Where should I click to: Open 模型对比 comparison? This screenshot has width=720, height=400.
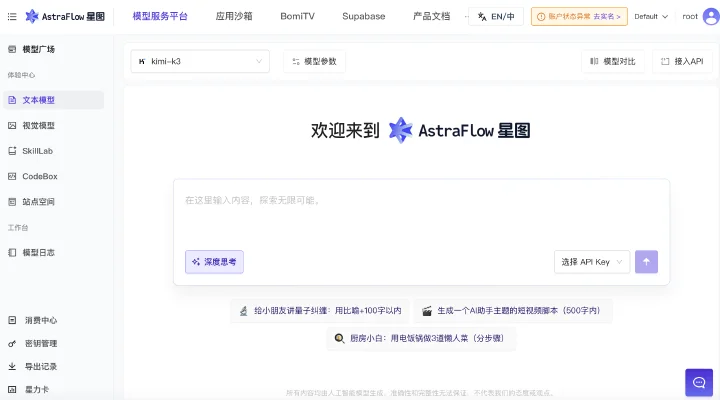[613, 62]
